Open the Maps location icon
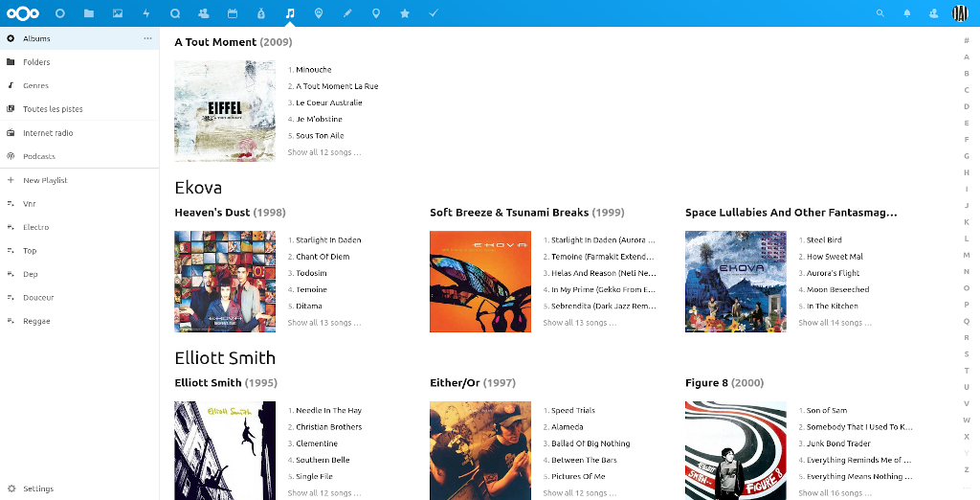 coord(376,13)
